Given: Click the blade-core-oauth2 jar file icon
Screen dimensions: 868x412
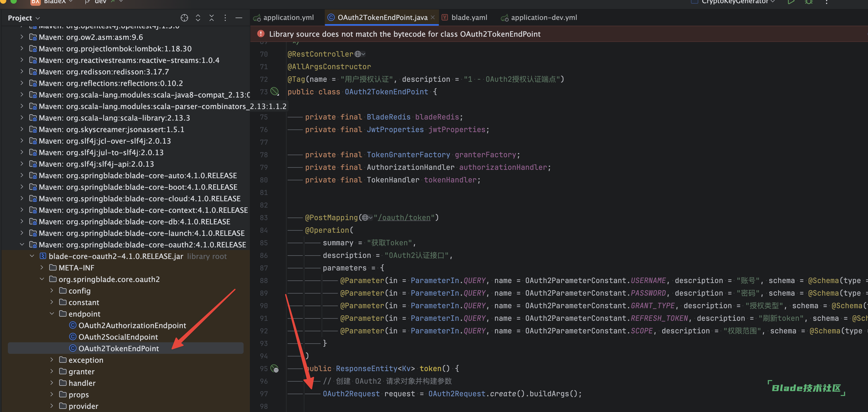Looking at the screenshot, I should click(43, 256).
